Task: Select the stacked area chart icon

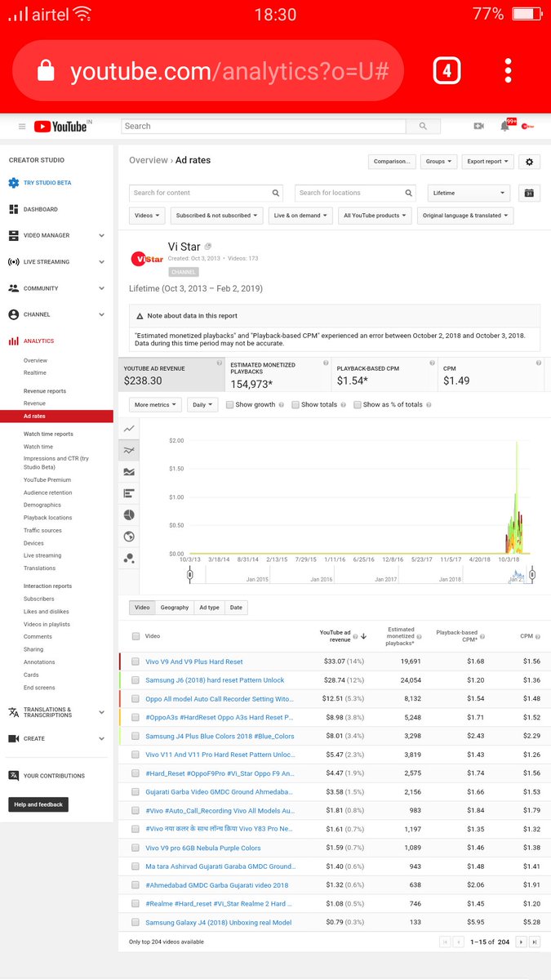Action: point(129,471)
